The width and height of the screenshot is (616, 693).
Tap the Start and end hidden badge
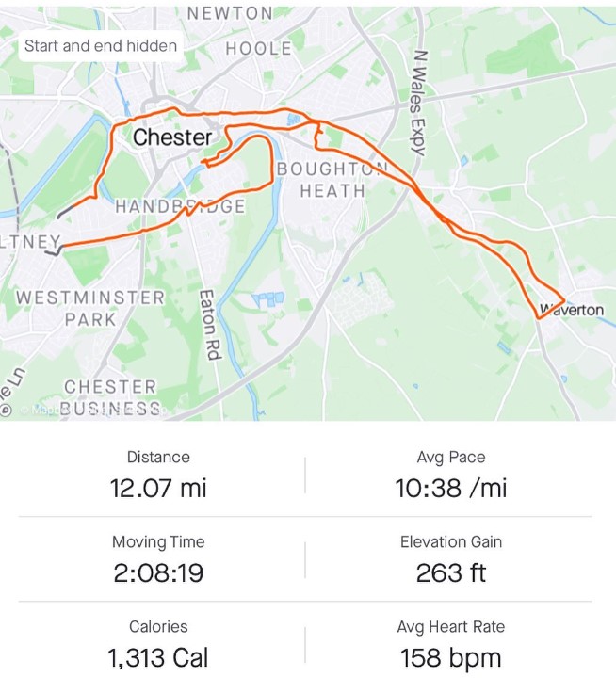(x=101, y=46)
